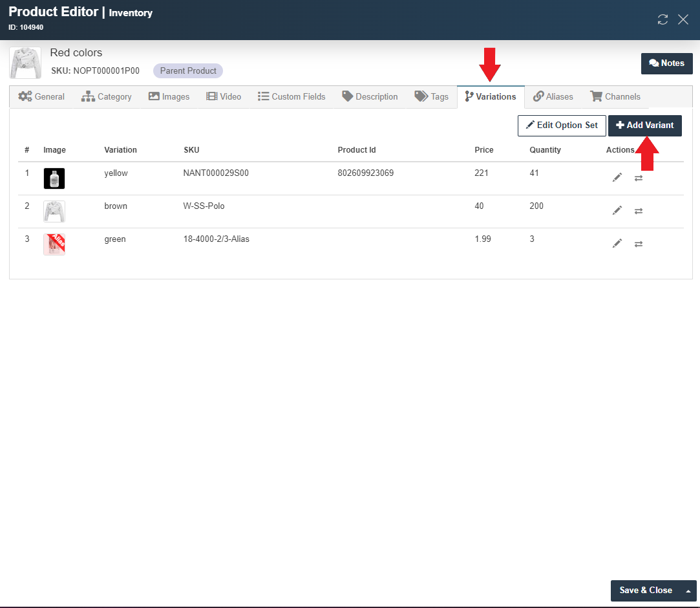Click the Variation column header

tap(120, 150)
